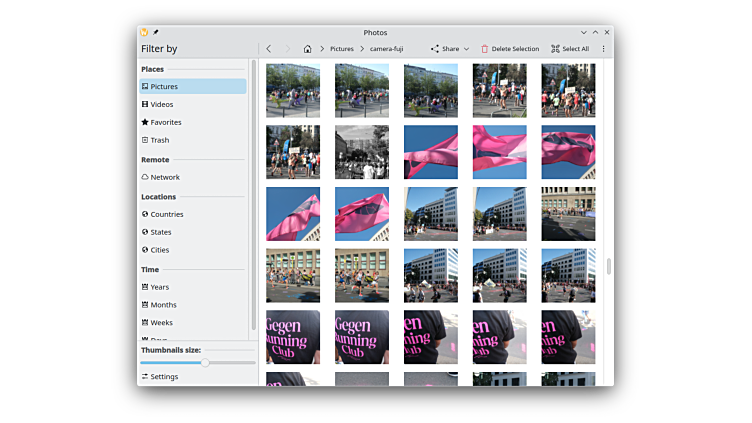
Task: Expand the Share dropdown
Action: point(450,49)
